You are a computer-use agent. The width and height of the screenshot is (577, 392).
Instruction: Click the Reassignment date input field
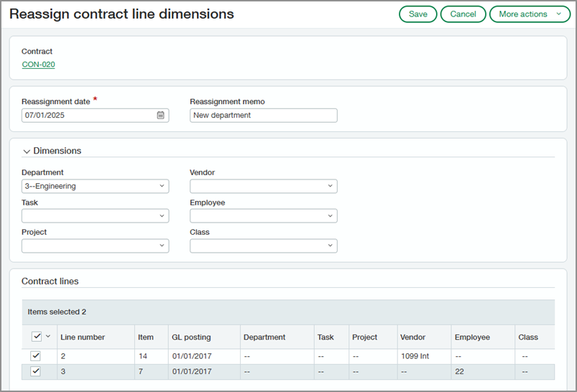(86, 115)
